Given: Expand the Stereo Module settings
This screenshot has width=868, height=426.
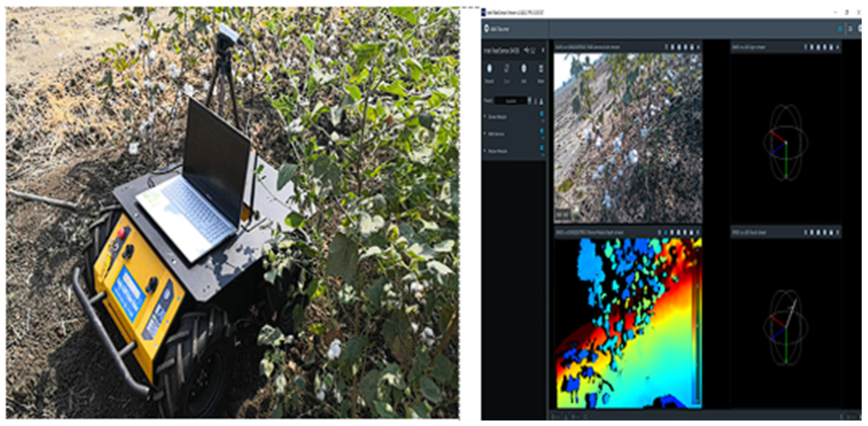Looking at the screenshot, I should pyautogui.click(x=485, y=116).
